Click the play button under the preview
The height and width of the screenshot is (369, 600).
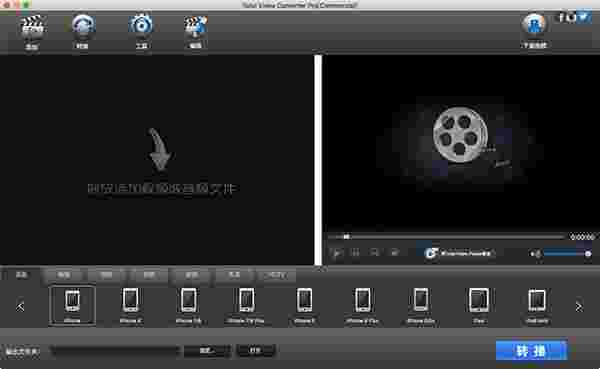[337, 253]
